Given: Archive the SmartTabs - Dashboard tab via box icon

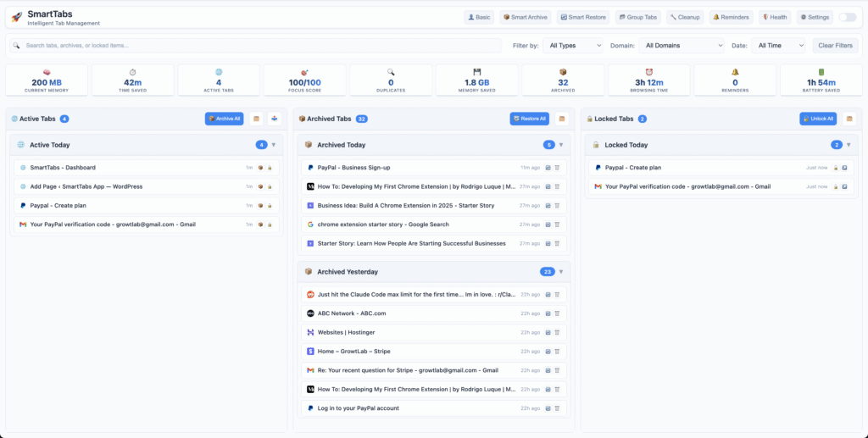Looking at the screenshot, I should pos(260,168).
